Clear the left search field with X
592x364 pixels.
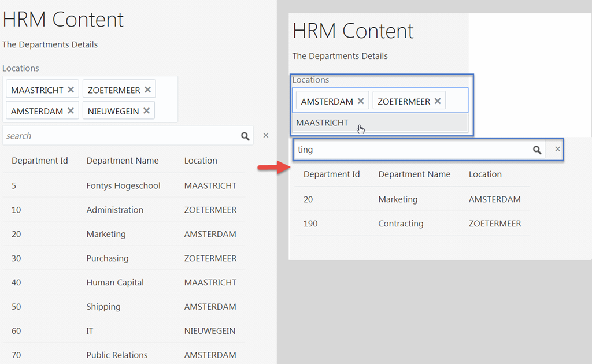point(266,135)
